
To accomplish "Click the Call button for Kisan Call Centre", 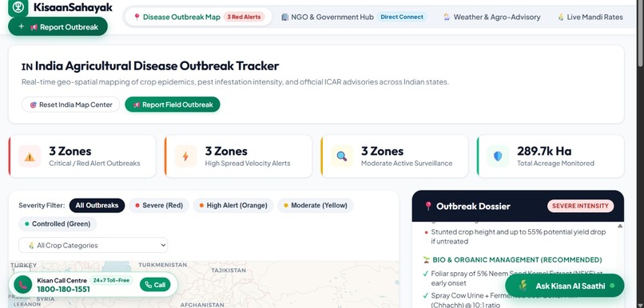I will click(x=155, y=285).
